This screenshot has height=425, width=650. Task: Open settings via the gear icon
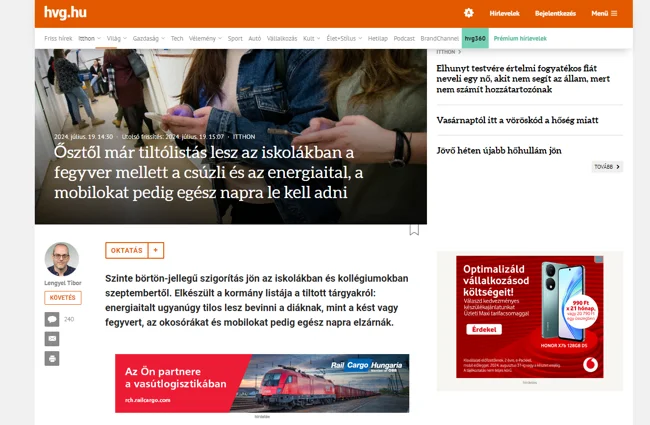468,13
